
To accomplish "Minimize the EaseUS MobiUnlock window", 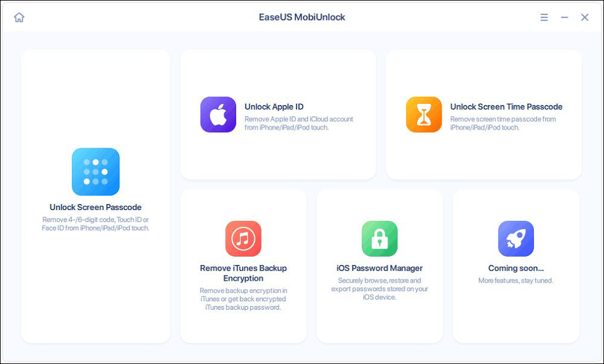I will click(x=564, y=18).
